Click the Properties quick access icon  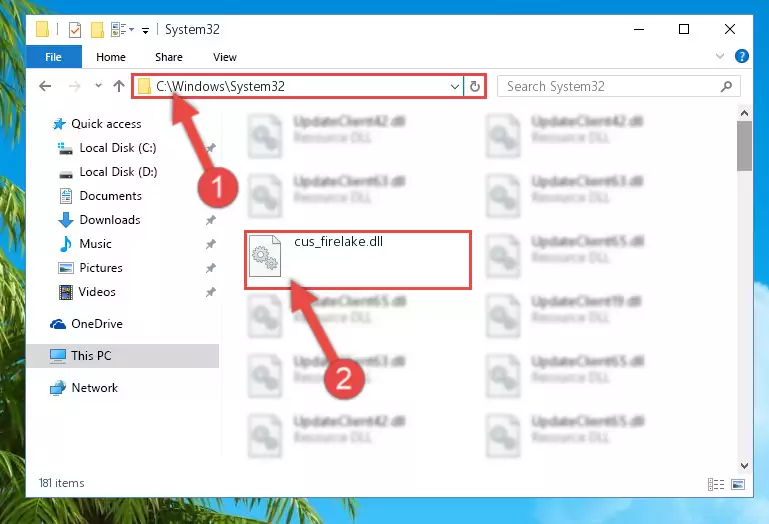click(75, 30)
